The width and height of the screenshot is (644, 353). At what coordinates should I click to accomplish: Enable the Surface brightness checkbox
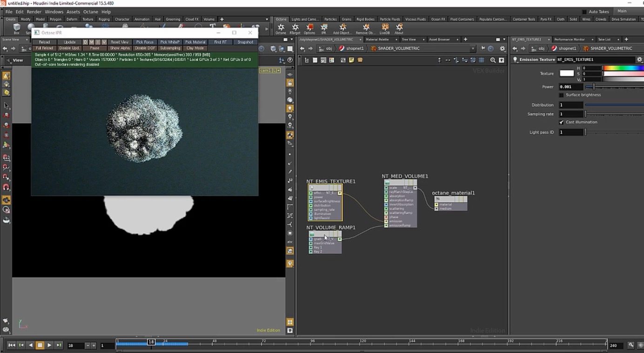tap(561, 95)
